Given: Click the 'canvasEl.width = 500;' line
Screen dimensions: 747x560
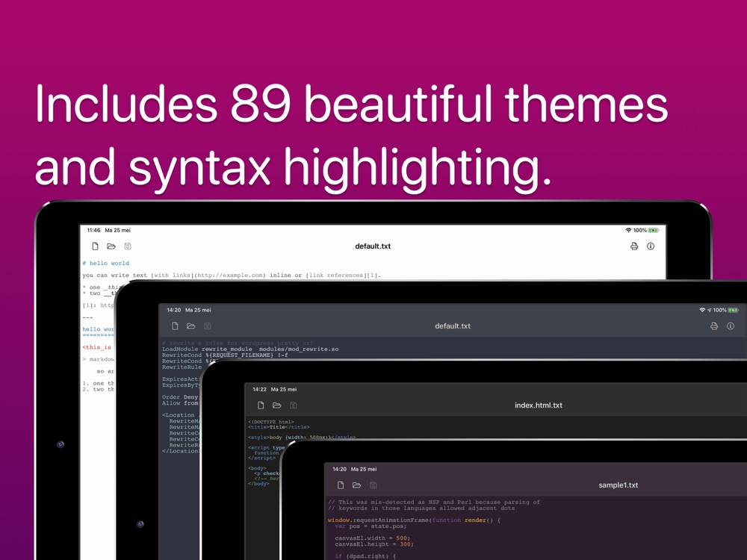Looking at the screenshot, I should coord(373,538).
